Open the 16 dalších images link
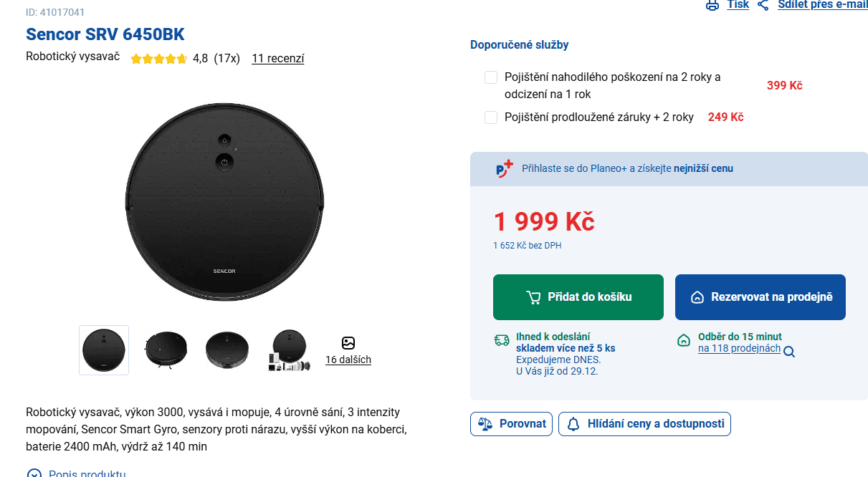The image size is (868, 477). click(348, 360)
